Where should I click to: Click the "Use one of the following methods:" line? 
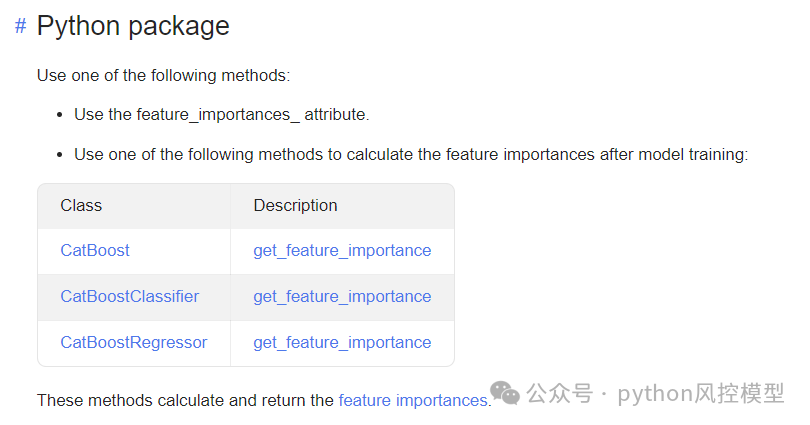[x=163, y=75]
